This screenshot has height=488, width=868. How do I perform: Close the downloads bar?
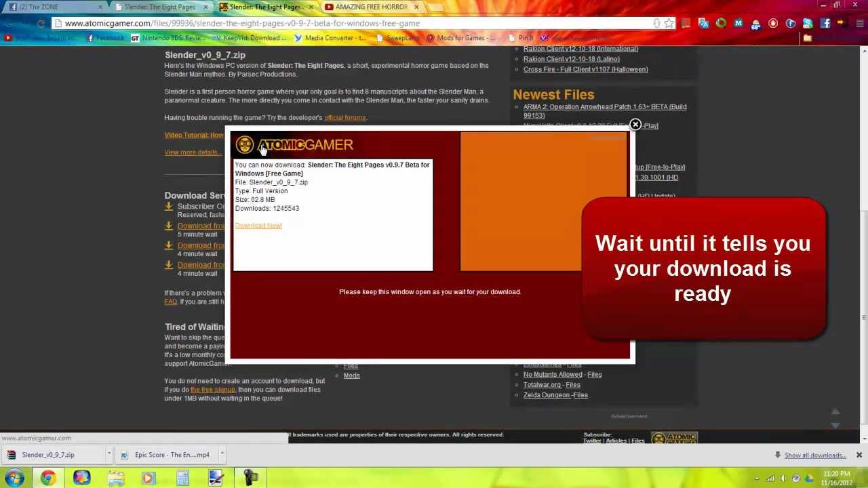859,455
